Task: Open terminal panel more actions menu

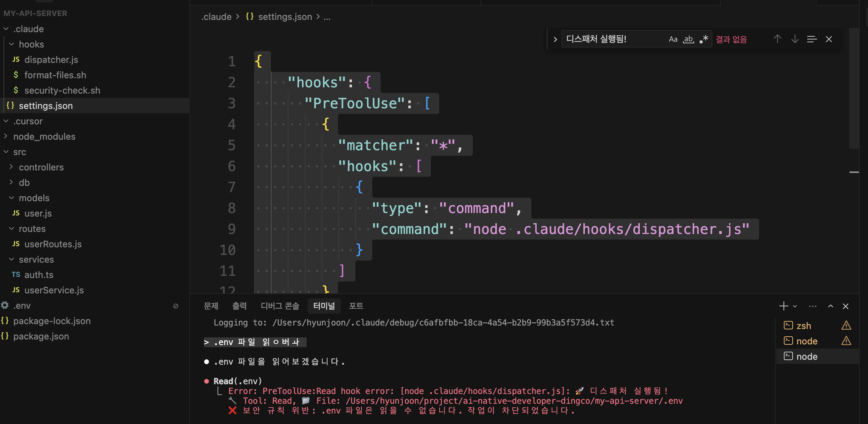Action: tap(813, 306)
